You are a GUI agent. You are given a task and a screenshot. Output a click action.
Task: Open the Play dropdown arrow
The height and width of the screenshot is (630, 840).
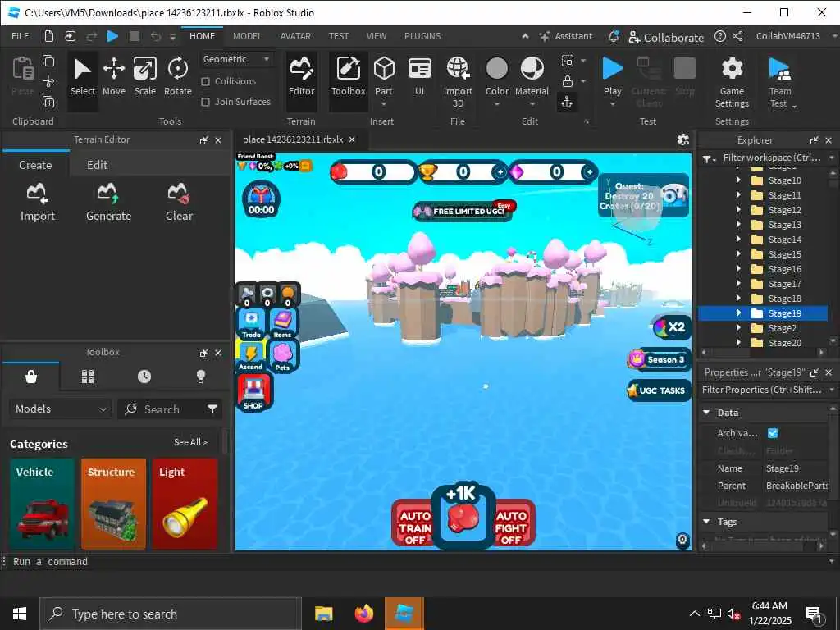pyautogui.click(x=612, y=104)
